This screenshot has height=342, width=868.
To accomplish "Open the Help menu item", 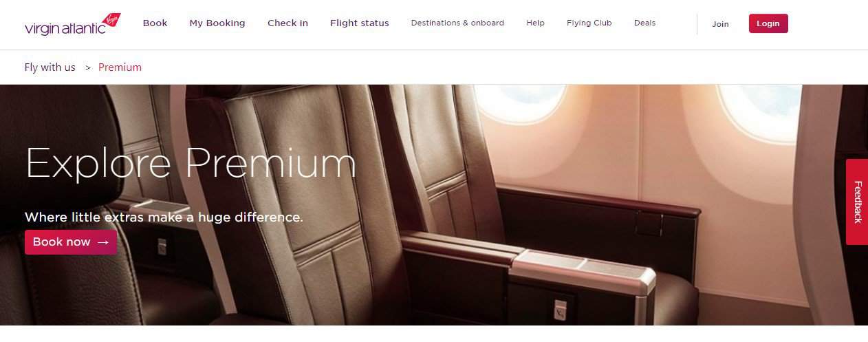I will click(x=535, y=23).
